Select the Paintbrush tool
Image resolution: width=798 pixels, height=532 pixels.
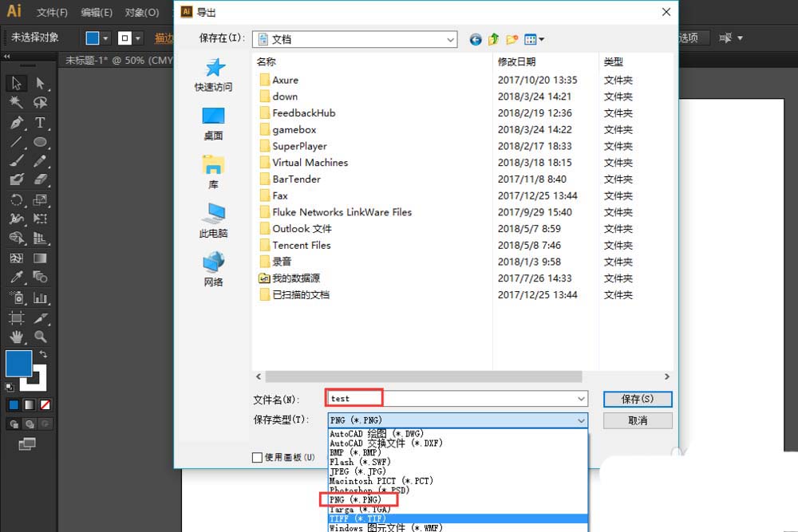[x=16, y=161]
